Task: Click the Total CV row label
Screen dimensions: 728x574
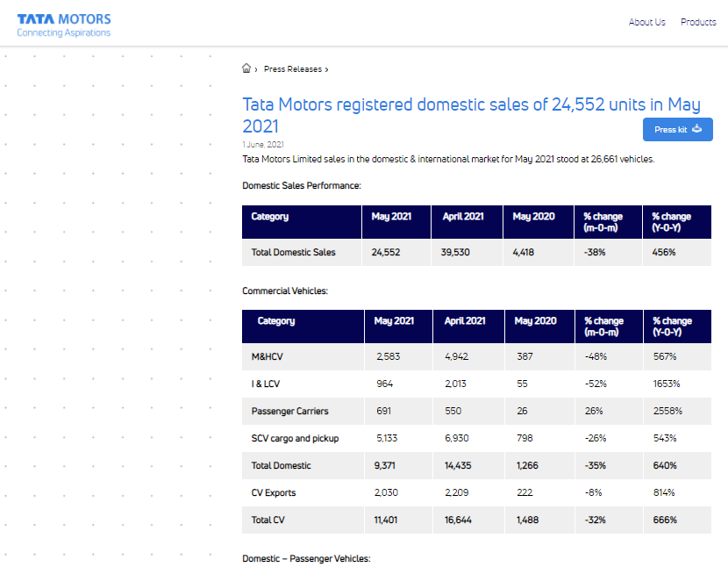Action: click(x=268, y=520)
